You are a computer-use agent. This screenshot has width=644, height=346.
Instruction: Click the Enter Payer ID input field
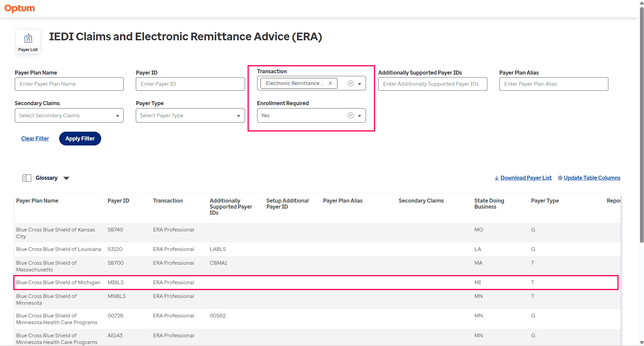pyautogui.click(x=190, y=84)
